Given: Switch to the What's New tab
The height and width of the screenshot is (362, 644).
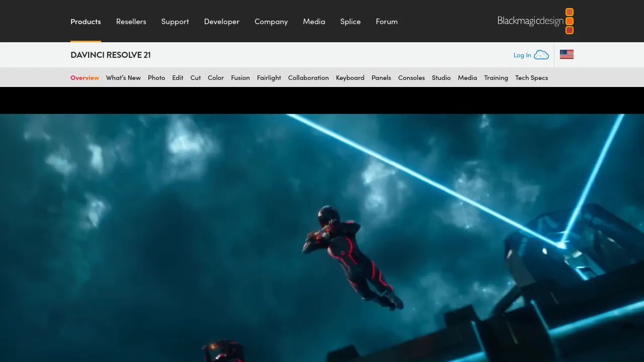Looking at the screenshot, I should [x=123, y=78].
